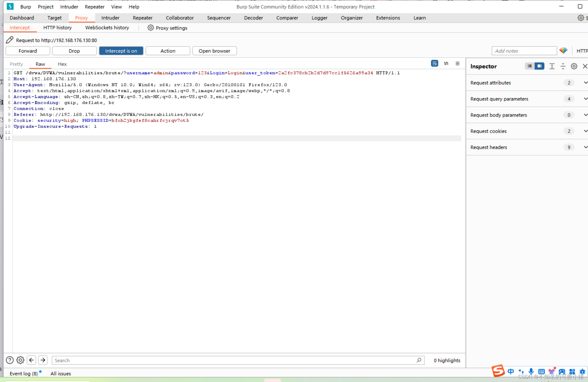
Task: Open the View menu
Action: [116, 7]
